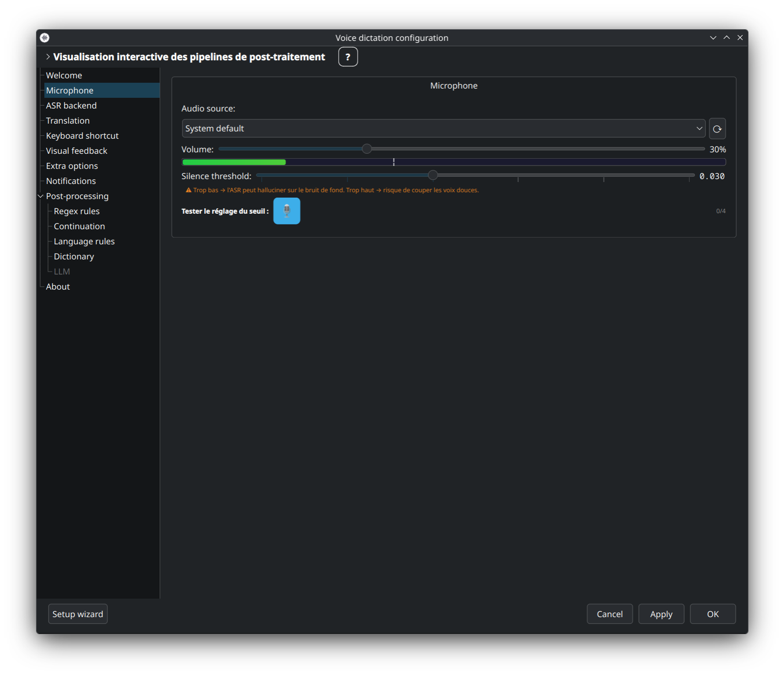Open Visual feedback settings
784x677 pixels.
[76, 151]
